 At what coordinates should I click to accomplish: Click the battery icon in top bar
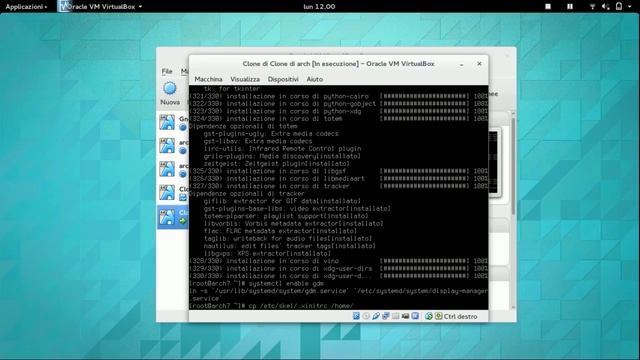coord(619,7)
